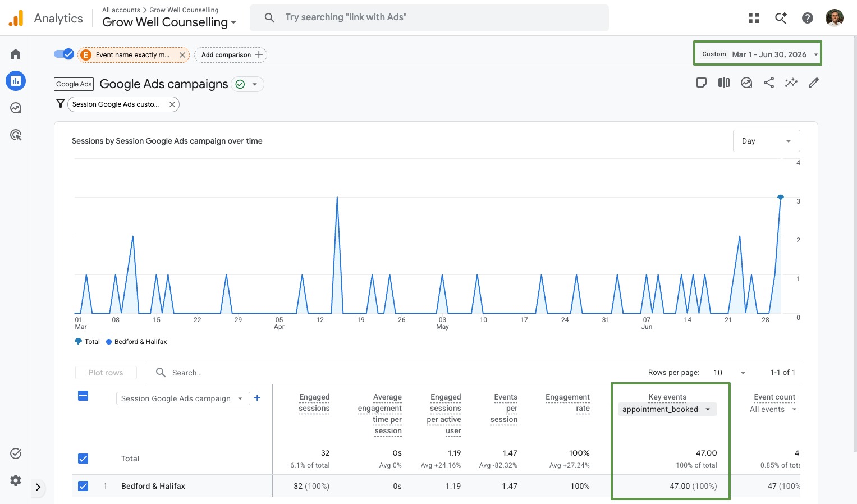Click the global search input field
Viewport: 857px width, 504px height.
tap(429, 17)
